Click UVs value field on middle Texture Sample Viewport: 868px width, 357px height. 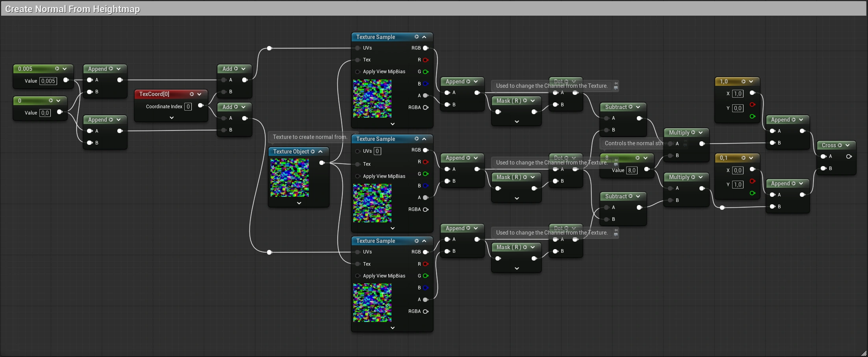(x=377, y=151)
